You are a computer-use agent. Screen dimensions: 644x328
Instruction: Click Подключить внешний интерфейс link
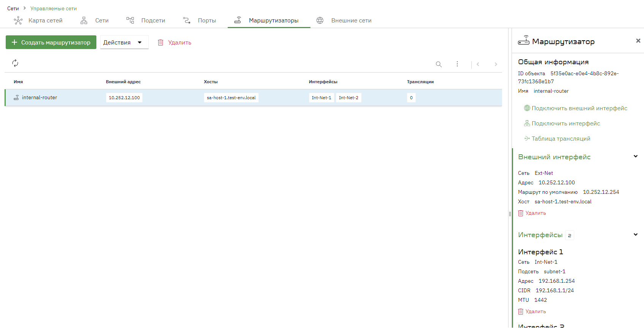pyautogui.click(x=575, y=108)
